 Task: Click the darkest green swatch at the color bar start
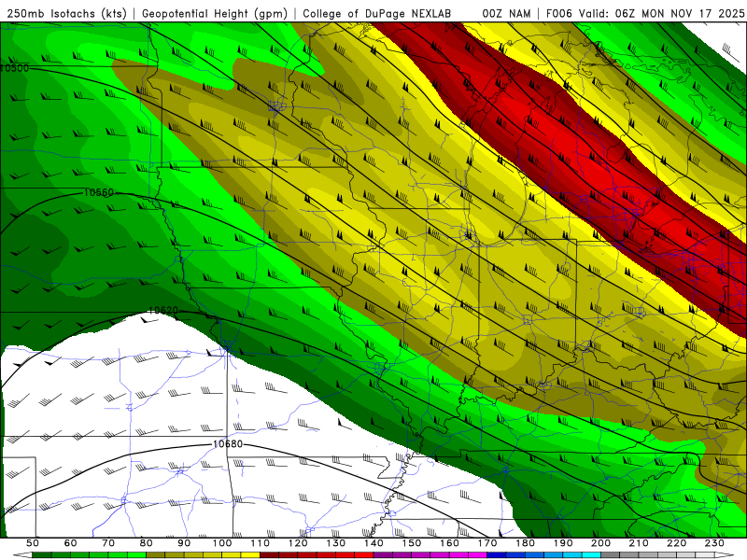tap(42, 554)
